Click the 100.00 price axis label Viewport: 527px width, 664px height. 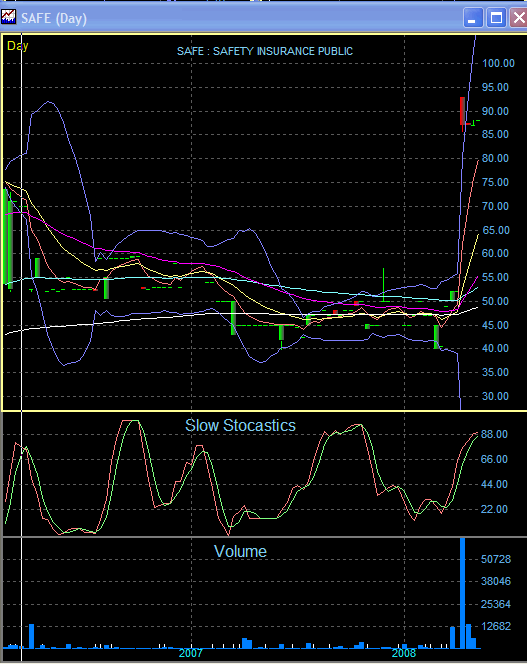click(499, 64)
